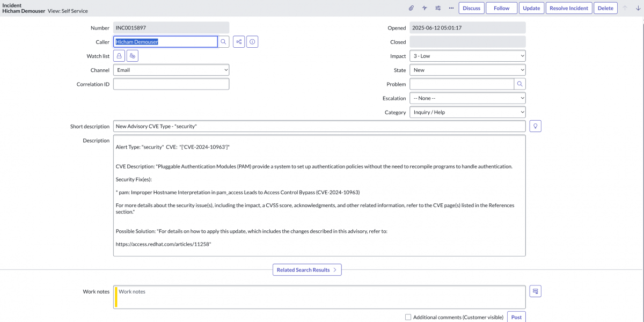Enable Additional comments (Customer visible) checkbox
This screenshot has height=322, width=644.
408,317
